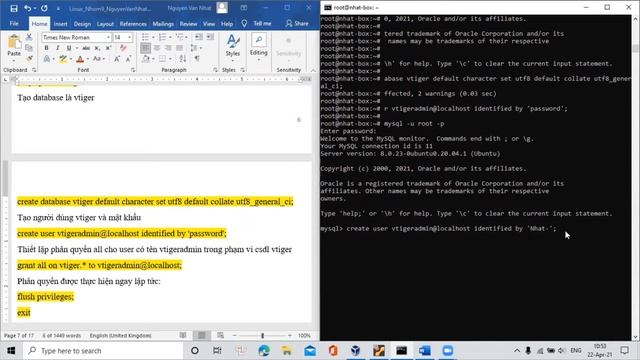Sort the selected paragraphs
Image resolution: width=640 pixels, height=360 pixels.
click(183, 59)
